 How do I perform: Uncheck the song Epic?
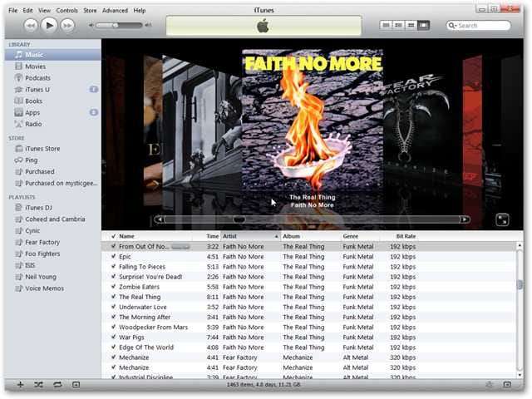[x=113, y=257]
